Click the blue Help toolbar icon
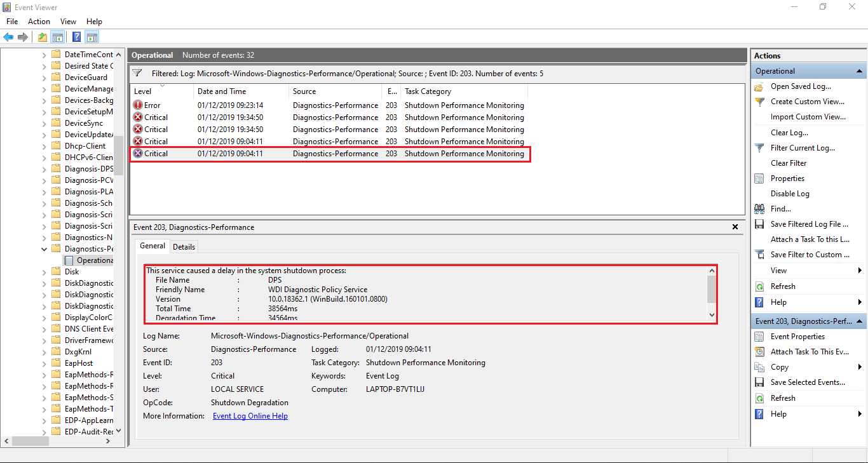This screenshot has width=868, height=463. point(76,37)
